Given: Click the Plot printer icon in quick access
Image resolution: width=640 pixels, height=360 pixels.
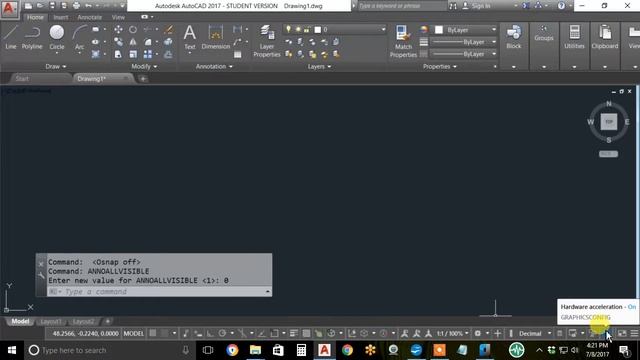Looking at the screenshot, I should tap(76, 6).
